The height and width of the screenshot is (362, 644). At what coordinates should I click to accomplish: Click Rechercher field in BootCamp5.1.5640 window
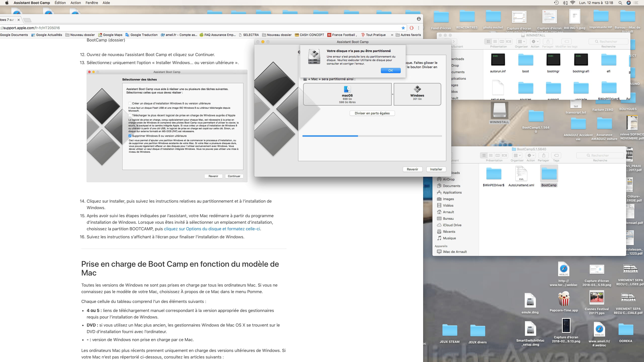click(x=600, y=155)
